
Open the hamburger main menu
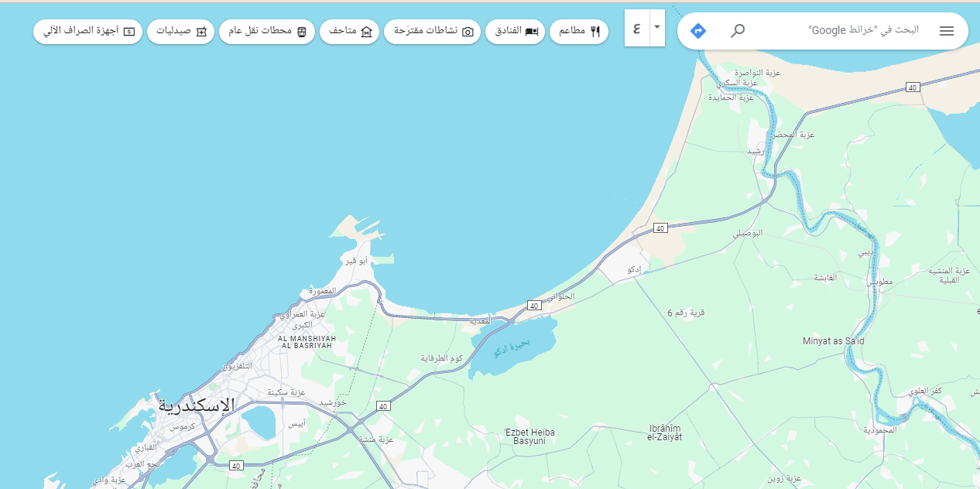click(947, 31)
